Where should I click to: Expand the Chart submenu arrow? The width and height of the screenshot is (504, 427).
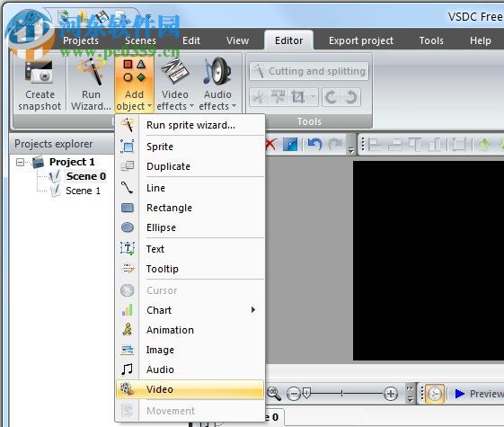(253, 310)
